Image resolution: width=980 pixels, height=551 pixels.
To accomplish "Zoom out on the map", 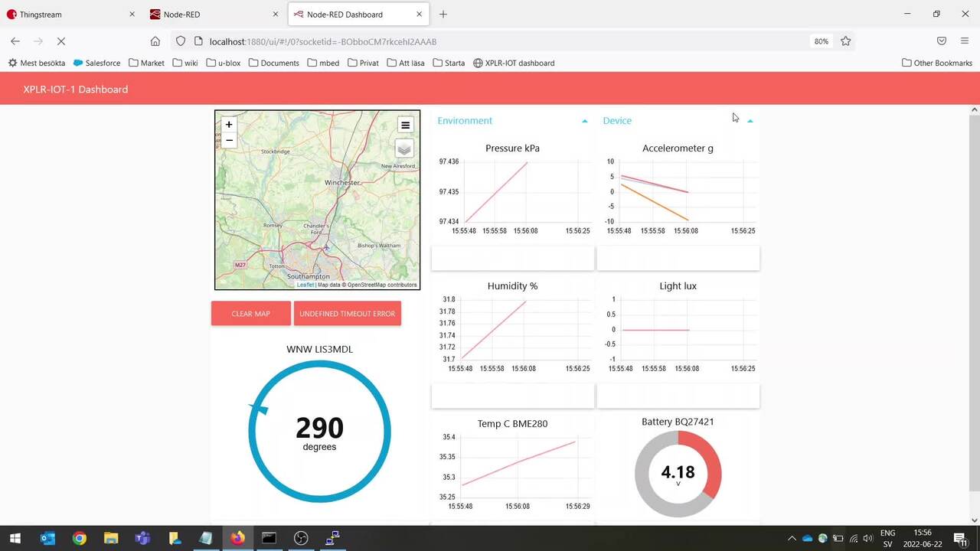I will tap(228, 140).
